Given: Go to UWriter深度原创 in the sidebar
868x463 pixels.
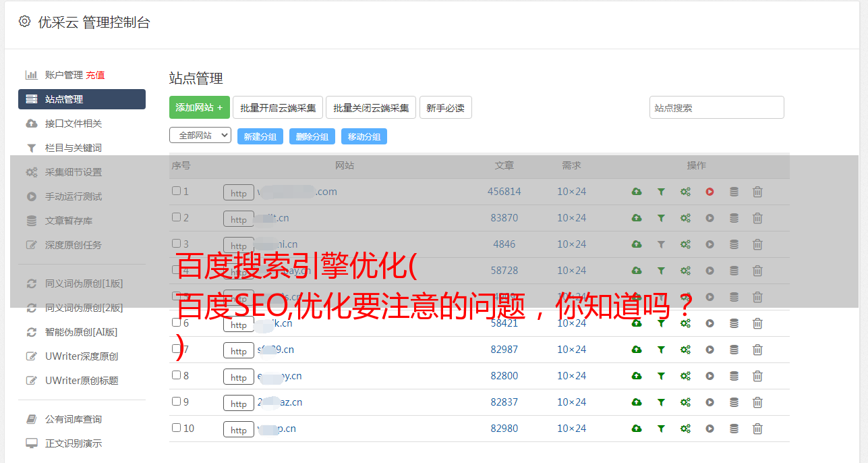Looking at the screenshot, I should (82, 356).
